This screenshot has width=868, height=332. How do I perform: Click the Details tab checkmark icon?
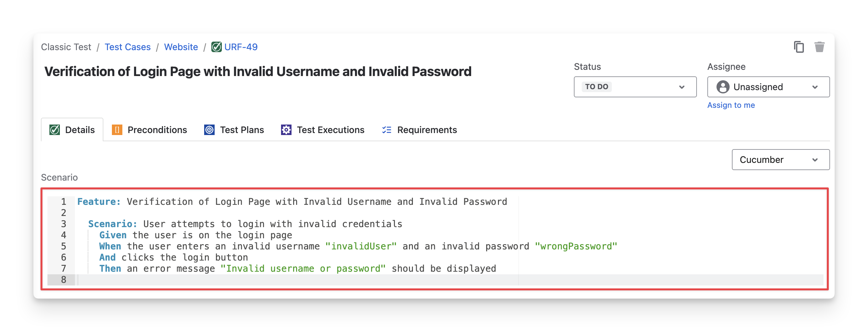pos(55,130)
